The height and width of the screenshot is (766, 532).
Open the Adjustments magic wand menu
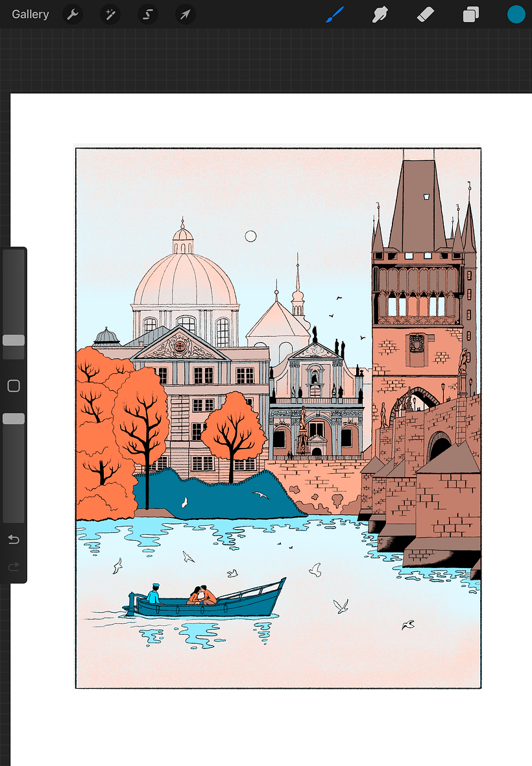(110, 15)
